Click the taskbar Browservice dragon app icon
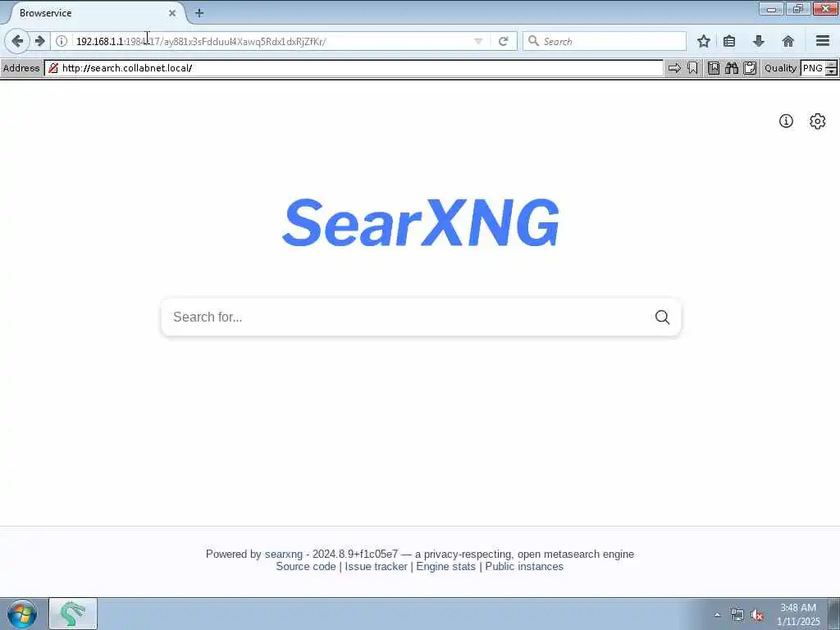The image size is (840, 630). [x=73, y=614]
